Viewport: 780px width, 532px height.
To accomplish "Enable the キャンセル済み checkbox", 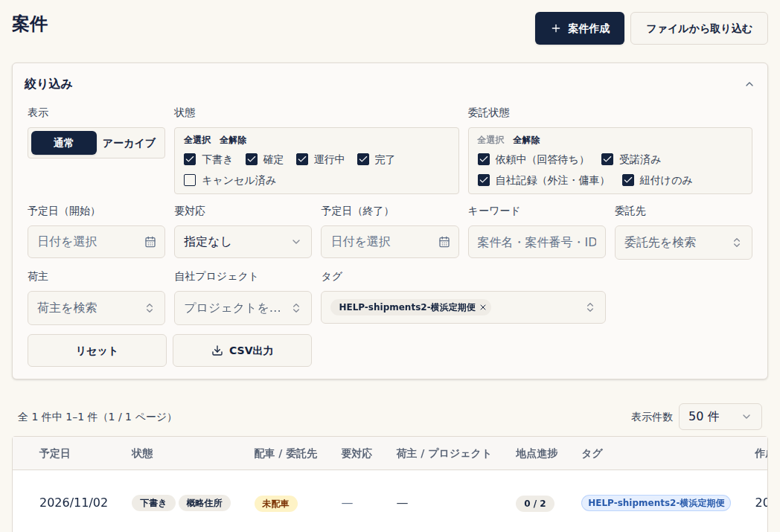I will pos(190,180).
